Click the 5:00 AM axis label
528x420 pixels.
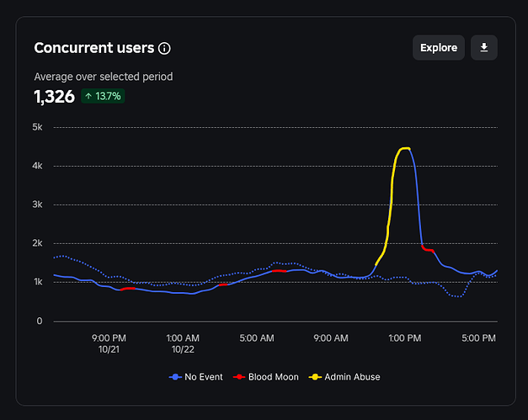coord(257,338)
